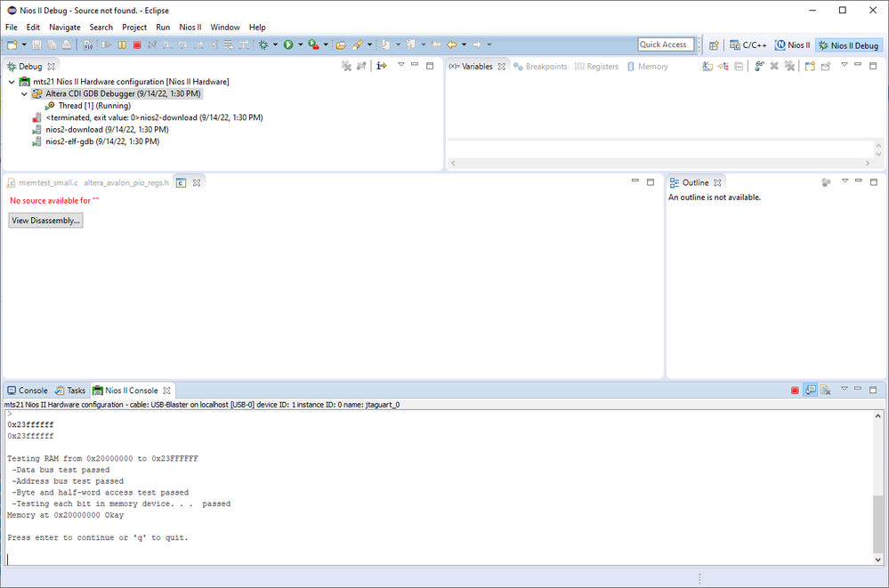
Task: Click the External Tools run icon
Action: (313, 44)
